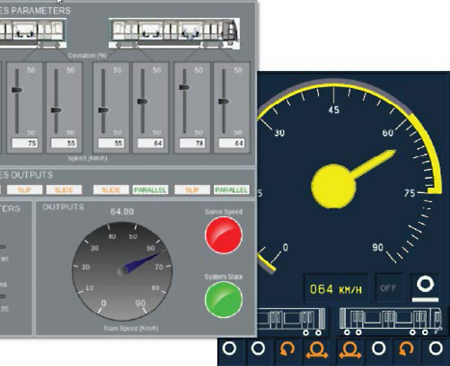
Task: Select the first orange slip arrow icon in bottom strip
Action: pos(287,349)
